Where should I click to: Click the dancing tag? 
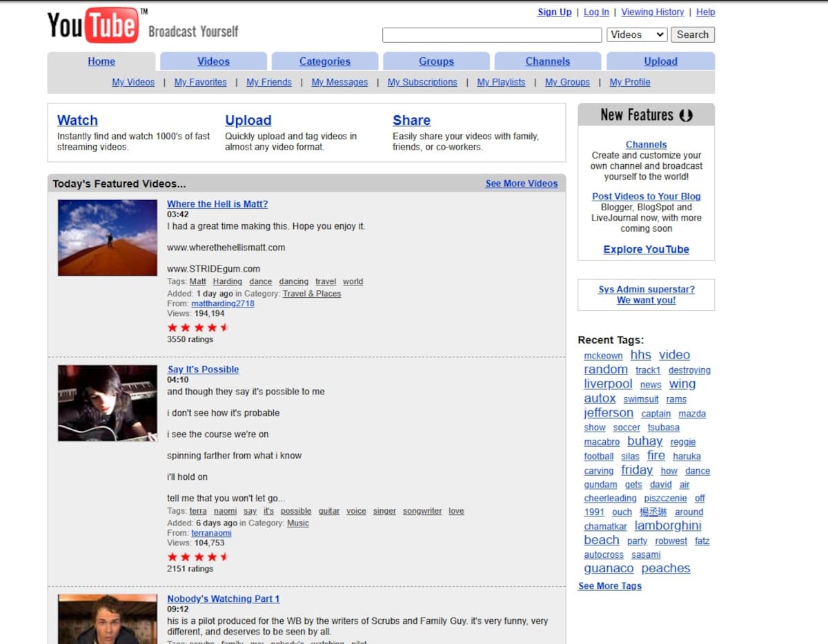click(294, 281)
